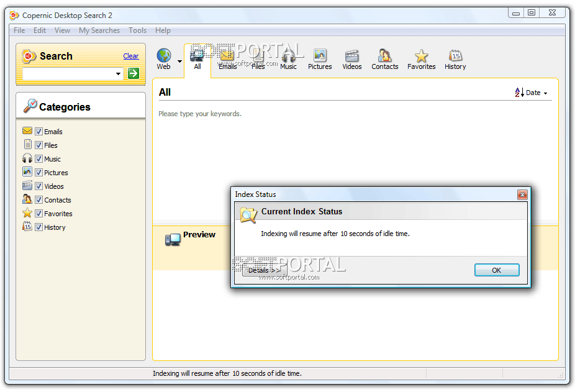Uncheck the Files category checkbox

[x=39, y=145]
